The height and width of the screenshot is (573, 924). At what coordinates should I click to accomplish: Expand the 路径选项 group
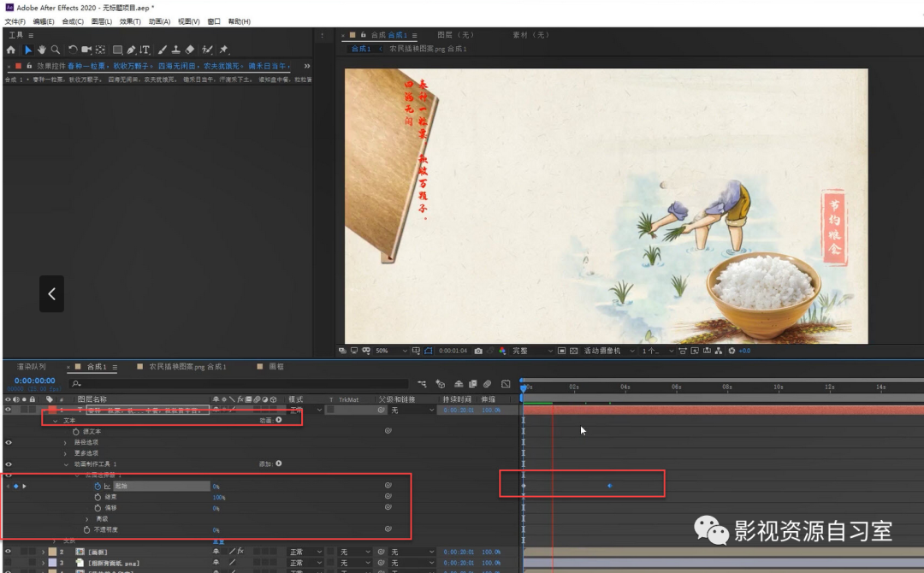(65, 442)
